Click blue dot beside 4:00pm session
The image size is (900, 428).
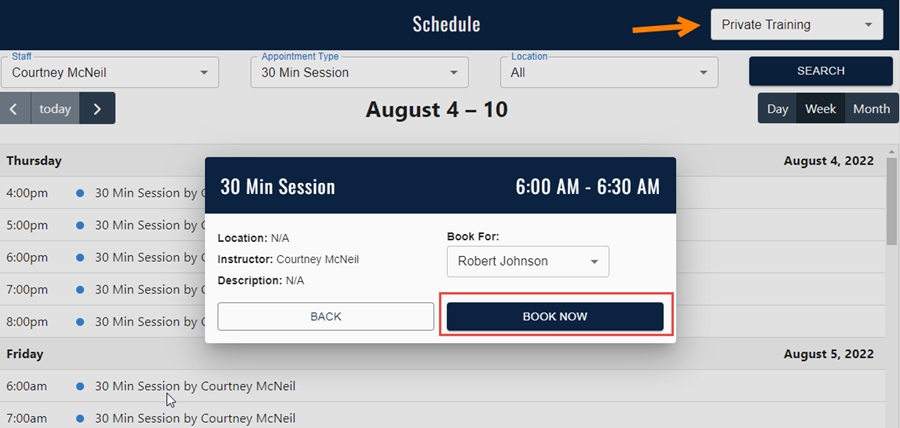tap(80, 193)
